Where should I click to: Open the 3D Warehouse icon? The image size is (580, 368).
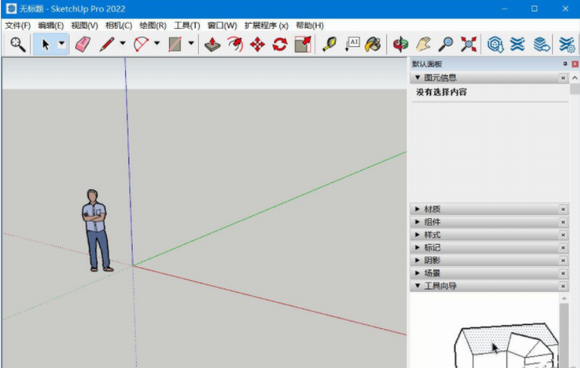pyautogui.click(x=495, y=44)
